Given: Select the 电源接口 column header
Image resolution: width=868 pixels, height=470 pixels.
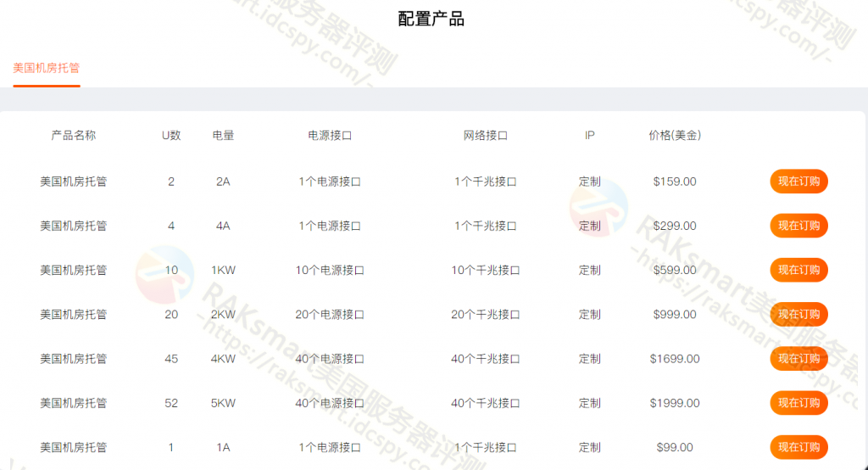Looking at the screenshot, I should click(330, 135).
